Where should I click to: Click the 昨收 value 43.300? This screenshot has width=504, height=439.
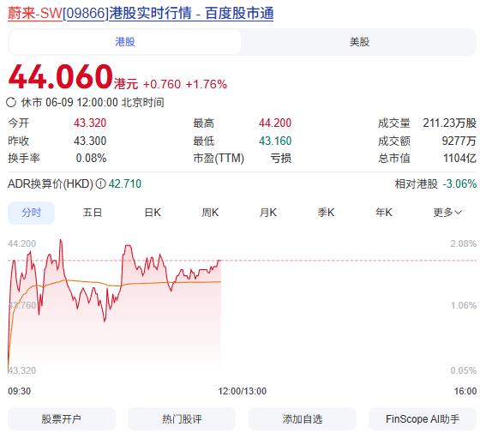[x=90, y=141]
